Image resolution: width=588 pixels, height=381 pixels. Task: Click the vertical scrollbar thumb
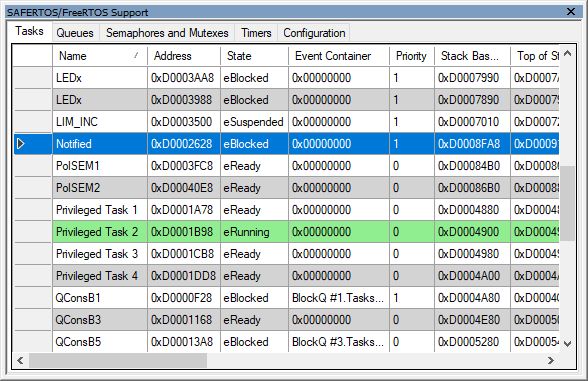coord(567,203)
